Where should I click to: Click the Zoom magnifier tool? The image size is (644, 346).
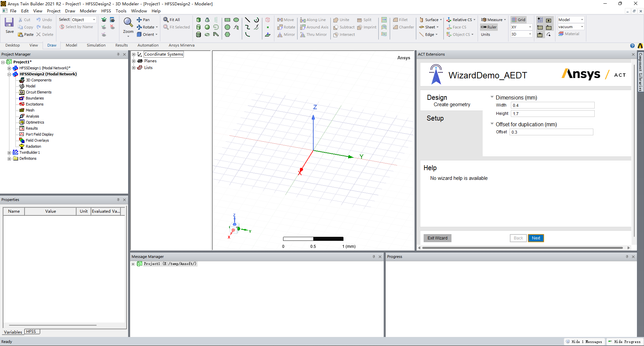coord(128,23)
